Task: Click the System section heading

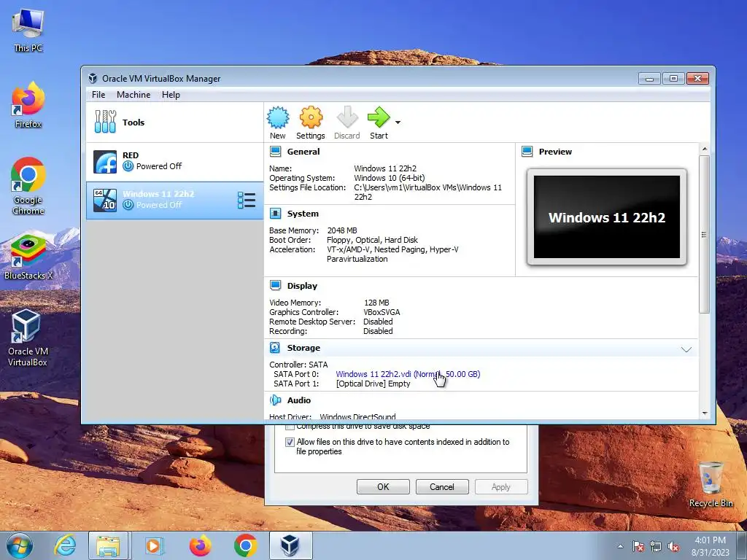Action: click(303, 214)
